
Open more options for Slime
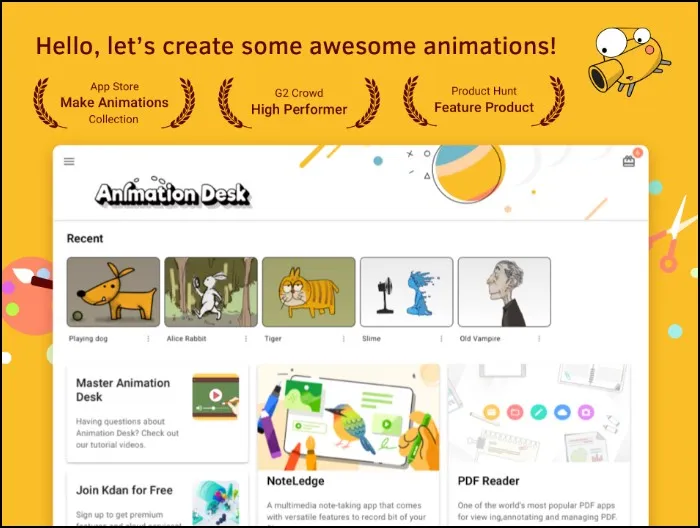coord(442,339)
